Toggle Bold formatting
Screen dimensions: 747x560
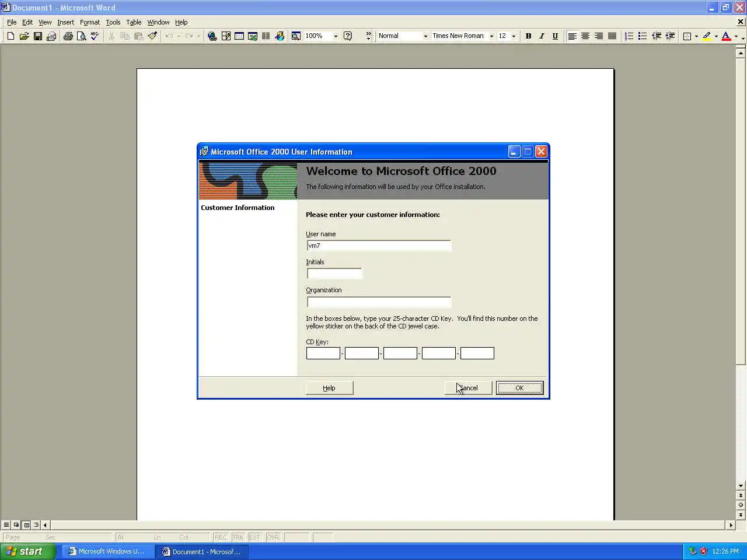528,36
